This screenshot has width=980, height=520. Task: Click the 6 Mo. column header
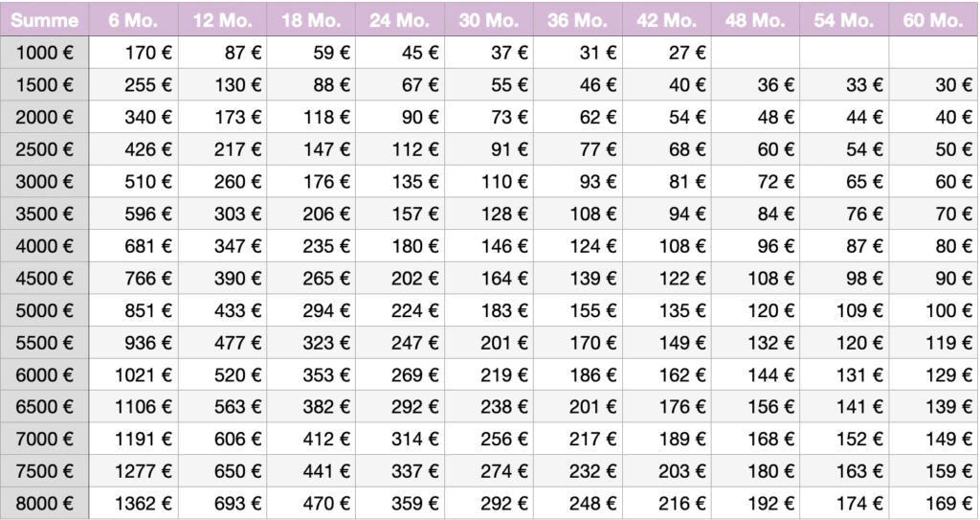coord(133,19)
